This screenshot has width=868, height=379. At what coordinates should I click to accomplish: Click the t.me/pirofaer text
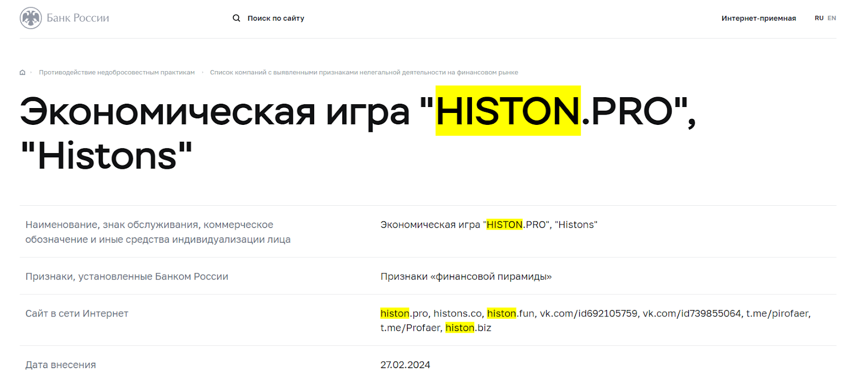click(x=778, y=313)
